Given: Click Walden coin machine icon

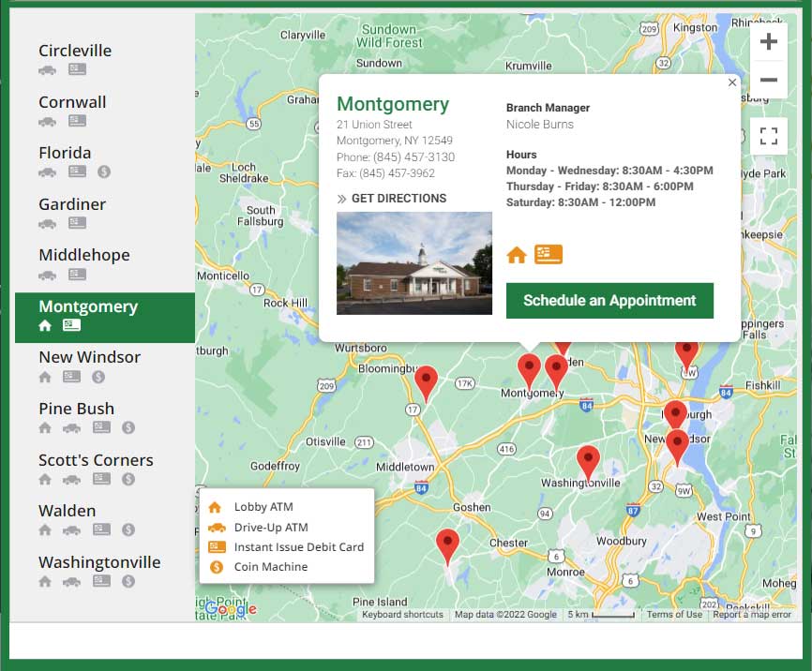Looking at the screenshot, I should tap(128, 529).
